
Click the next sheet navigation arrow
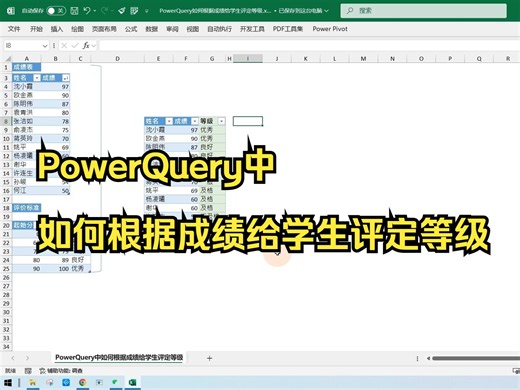pos(27,358)
